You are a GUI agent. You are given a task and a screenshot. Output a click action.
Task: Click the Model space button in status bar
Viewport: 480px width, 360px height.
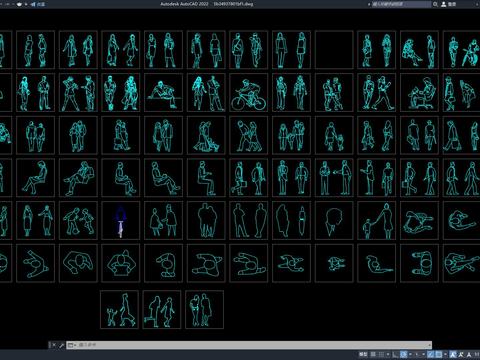(x=363, y=354)
